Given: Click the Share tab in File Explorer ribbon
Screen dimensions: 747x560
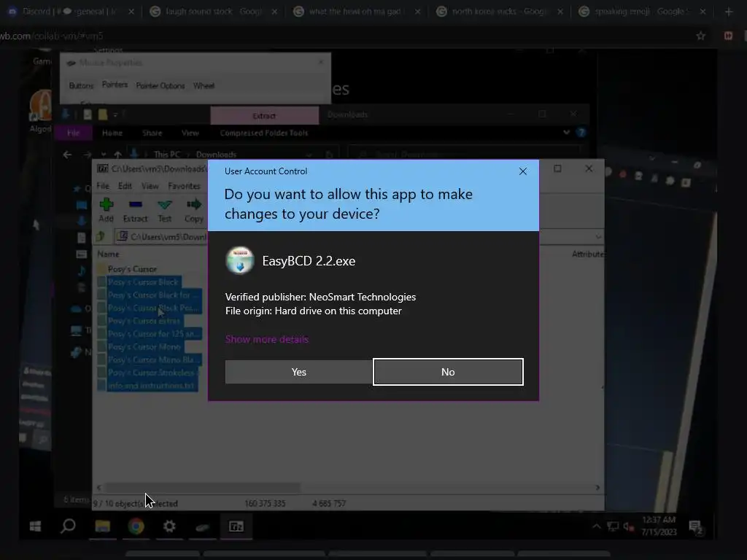Looking at the screenshot, I should coord(152,133).
